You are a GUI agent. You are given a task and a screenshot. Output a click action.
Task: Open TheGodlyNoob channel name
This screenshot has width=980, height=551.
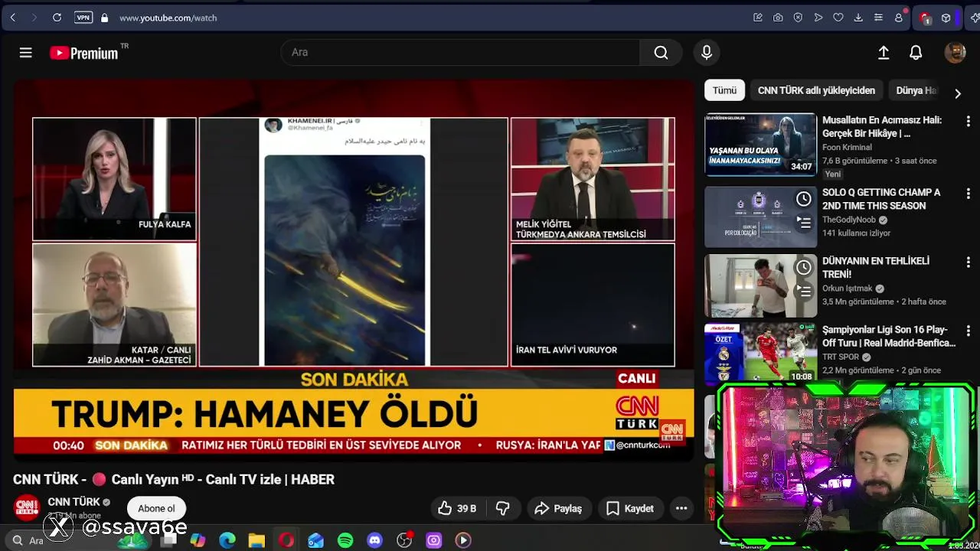coord(849,220)
